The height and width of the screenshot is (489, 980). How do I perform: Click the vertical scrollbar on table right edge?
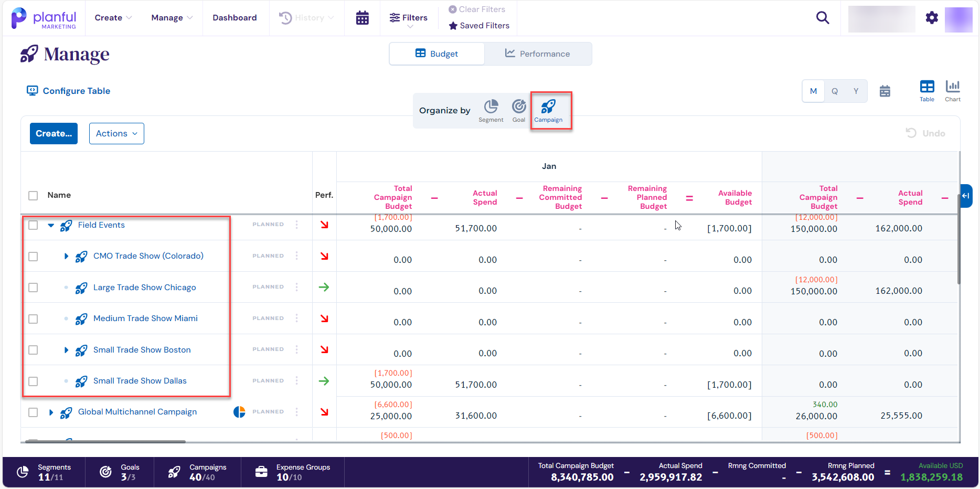click(x=959, y=239)
